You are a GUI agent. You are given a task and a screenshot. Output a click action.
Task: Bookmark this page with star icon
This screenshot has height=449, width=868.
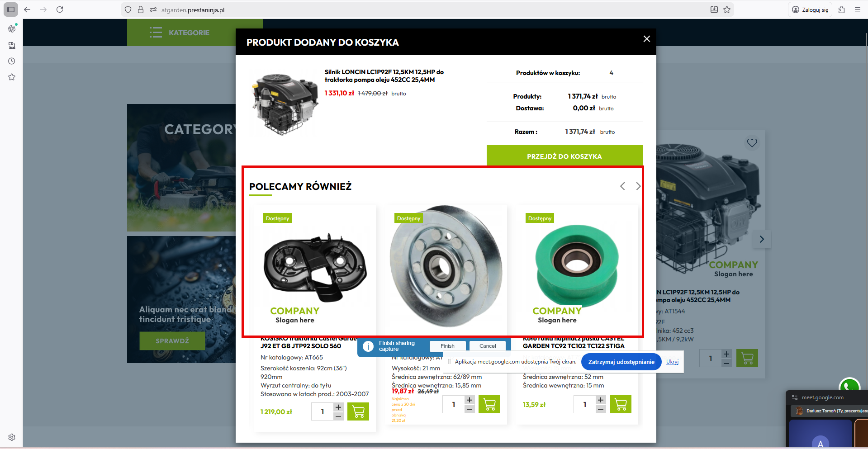click(727, 9)
